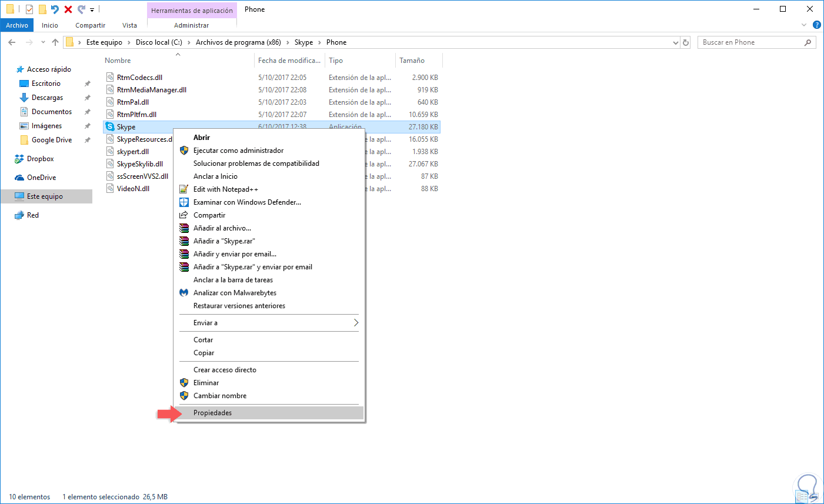Select Este equipo in navigation pane
824x504 pixels.
click(x=46, y=196)
